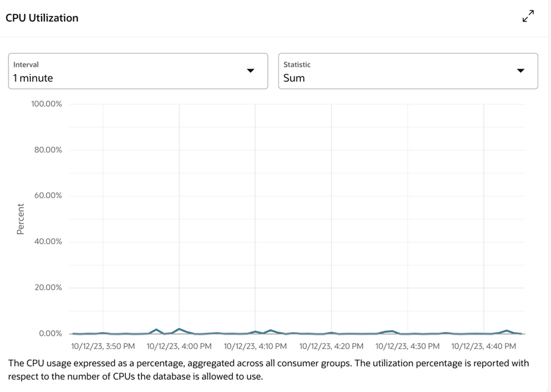Click the 20.00% y-axis label

pyautogui.click(x=48, y=287)
